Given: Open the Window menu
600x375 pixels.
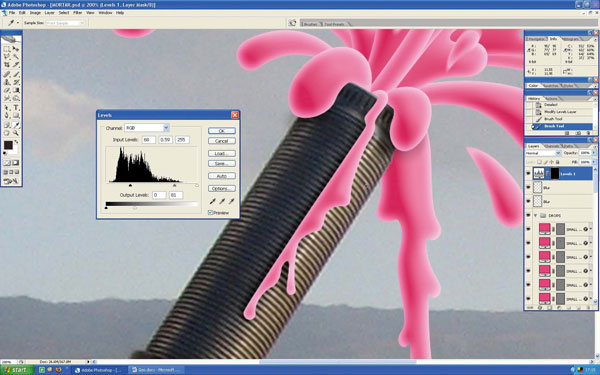Looking at the screenshot, I should click(x=106, y=13).
